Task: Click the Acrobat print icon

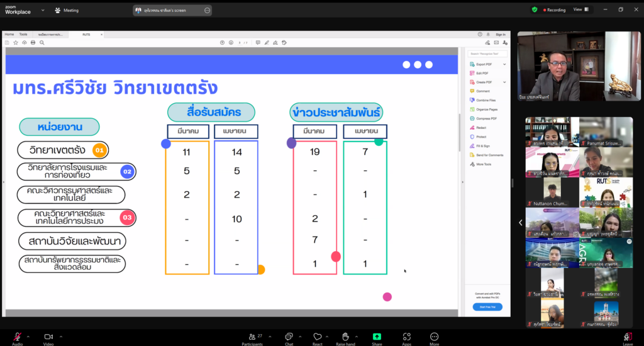Action: 33,43
